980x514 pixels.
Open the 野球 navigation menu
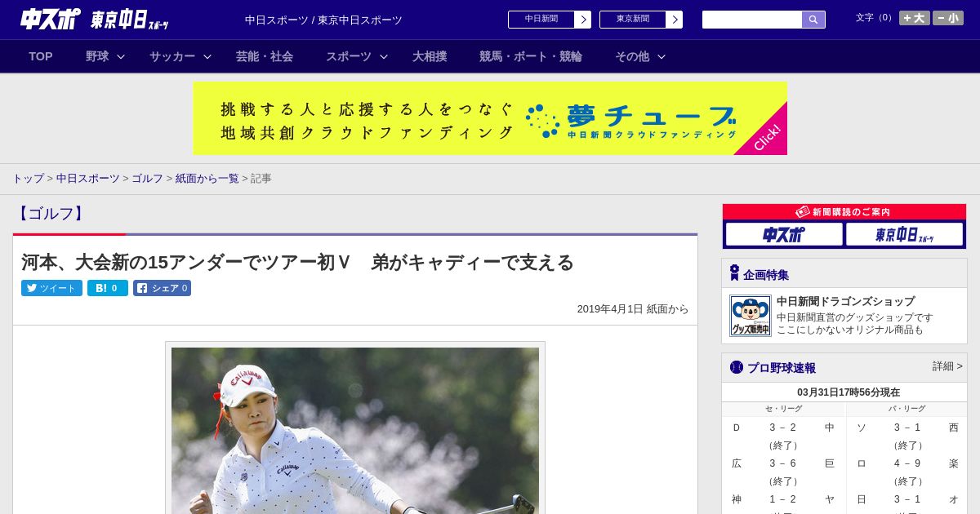point(97,56)
